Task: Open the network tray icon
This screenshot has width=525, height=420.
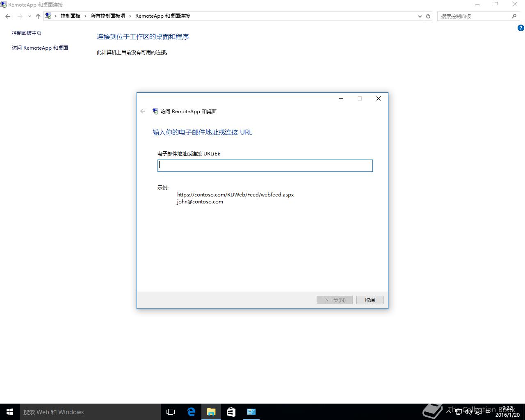Action: (459, 412)
